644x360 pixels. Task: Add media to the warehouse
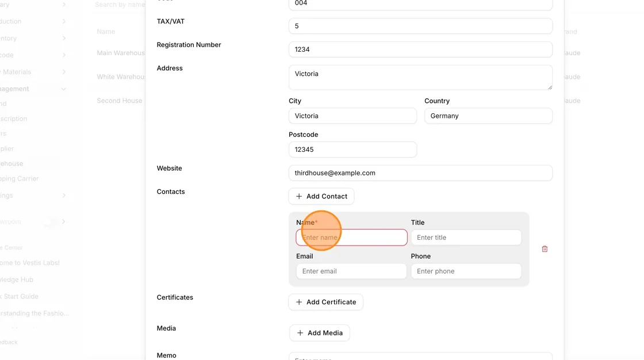point(320,333)
